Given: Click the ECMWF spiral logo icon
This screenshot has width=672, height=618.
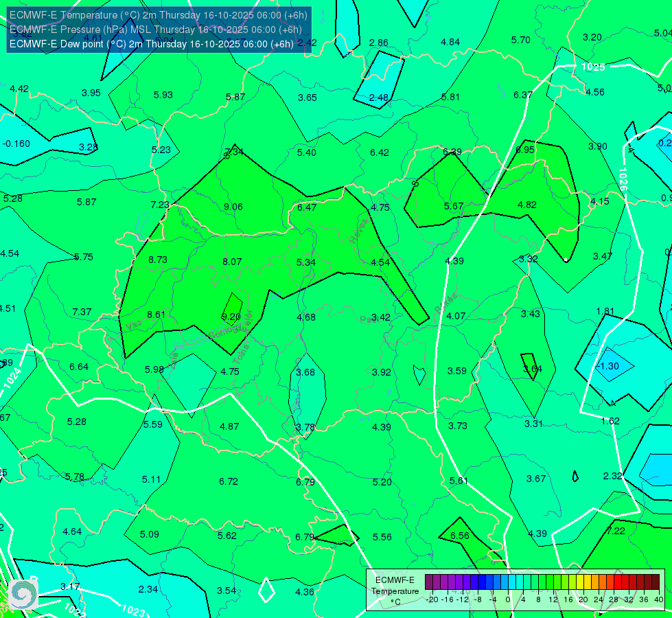Looking at the screenshot, I should [x=23, y=594].
